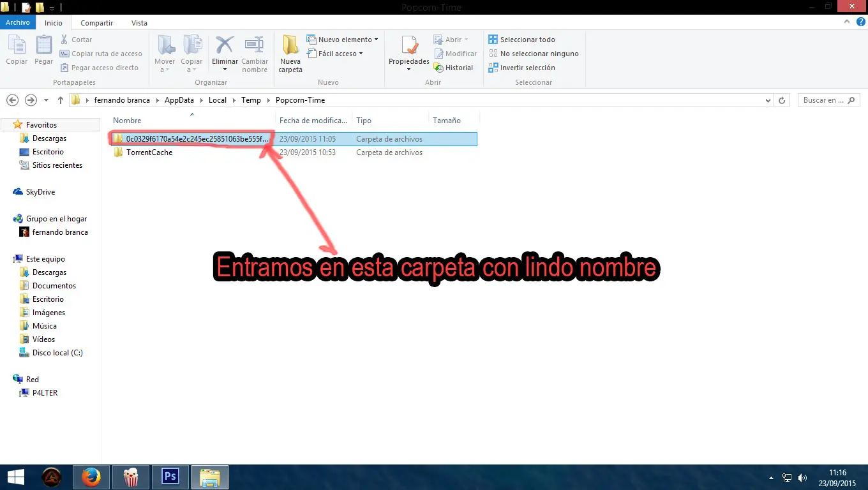Open Photoshop from taskbar
Image resolution: width=868 pixels, height=490 pixels.
coord(170,477)
